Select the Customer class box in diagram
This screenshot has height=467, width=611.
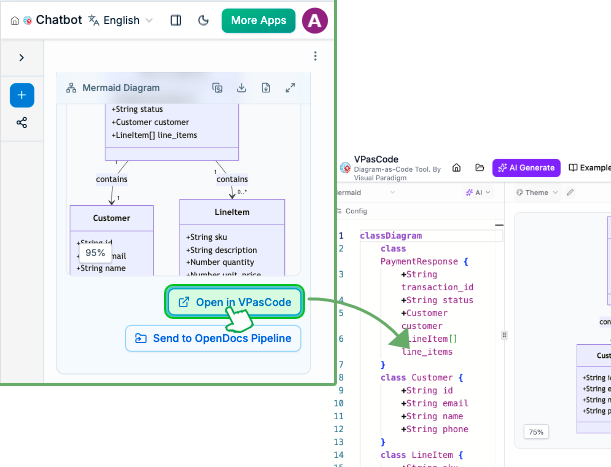click(111, 240)
